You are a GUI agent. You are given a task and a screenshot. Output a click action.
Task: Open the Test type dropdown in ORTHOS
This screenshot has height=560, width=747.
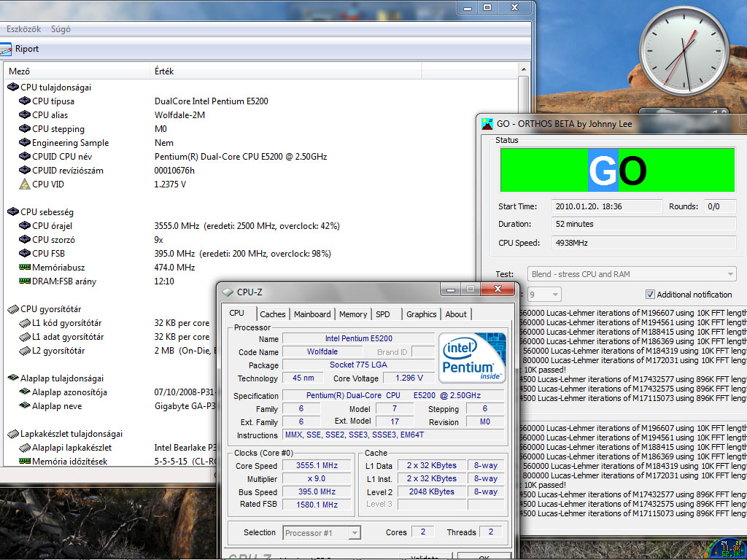pos(632,274)
